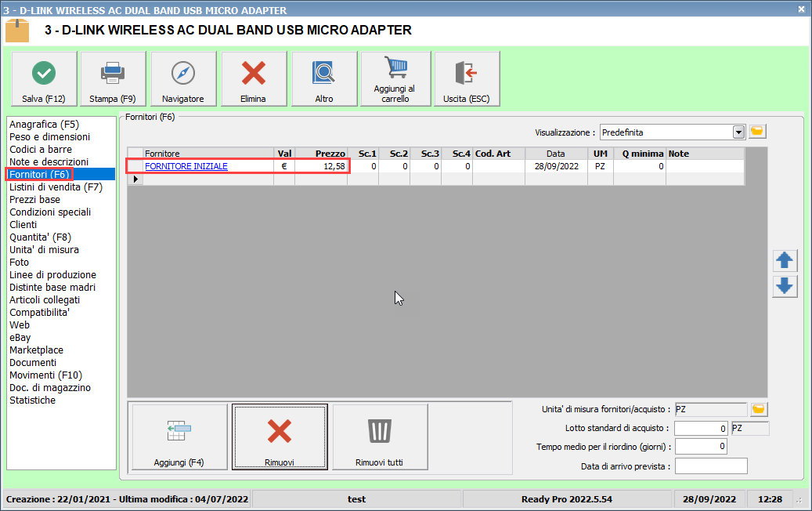The width and height of the screenshot is (812, 511).
Task: Click Ready Pro 2022.5.54 status bar entry
Action: [x=567, y=499]
